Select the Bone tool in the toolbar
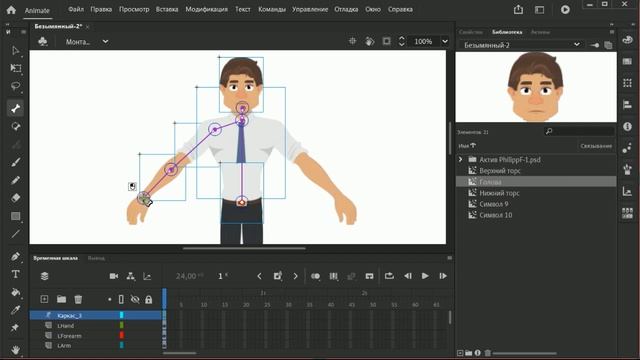Screen dimensions: 640x360 coord(16,109)
